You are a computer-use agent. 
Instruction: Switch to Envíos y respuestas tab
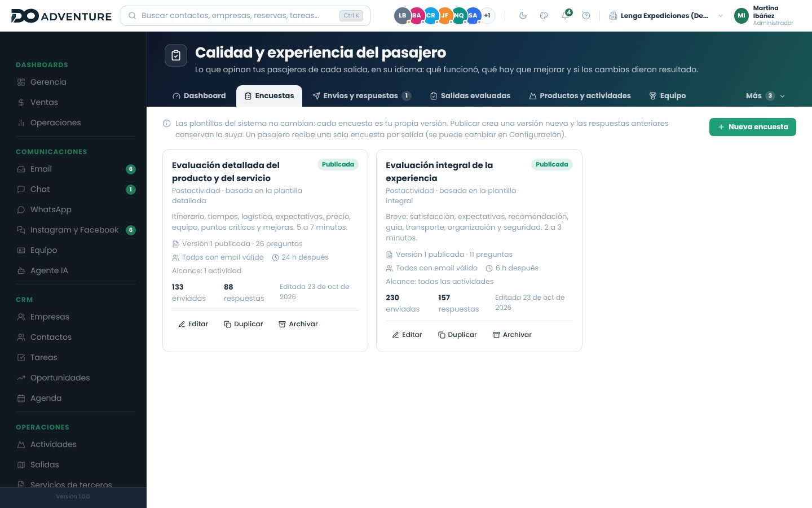click(x=361, y=96)
